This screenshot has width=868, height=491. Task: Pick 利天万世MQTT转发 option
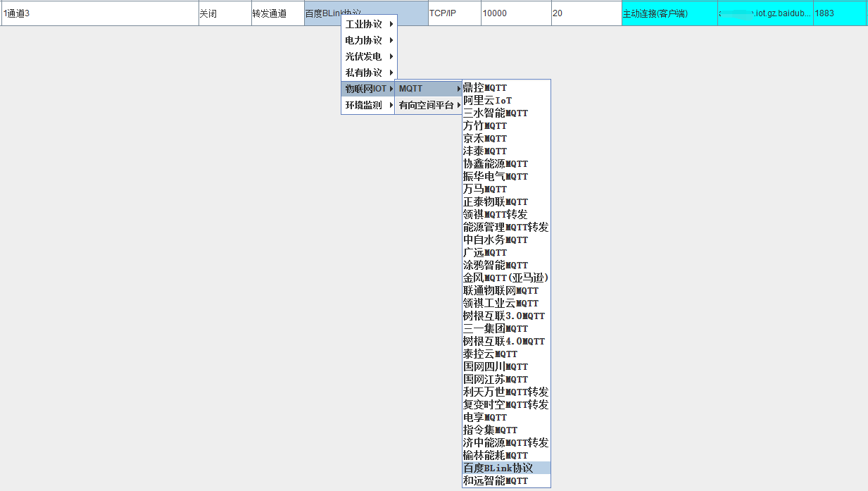(x=506, y=392)
